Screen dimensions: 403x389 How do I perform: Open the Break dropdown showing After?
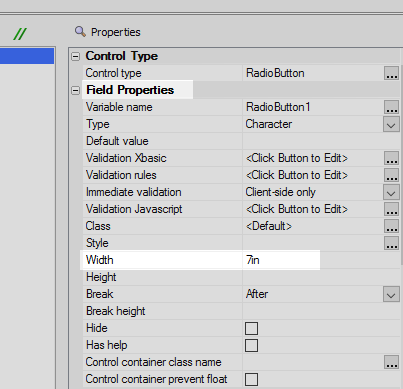click(391, 294)
